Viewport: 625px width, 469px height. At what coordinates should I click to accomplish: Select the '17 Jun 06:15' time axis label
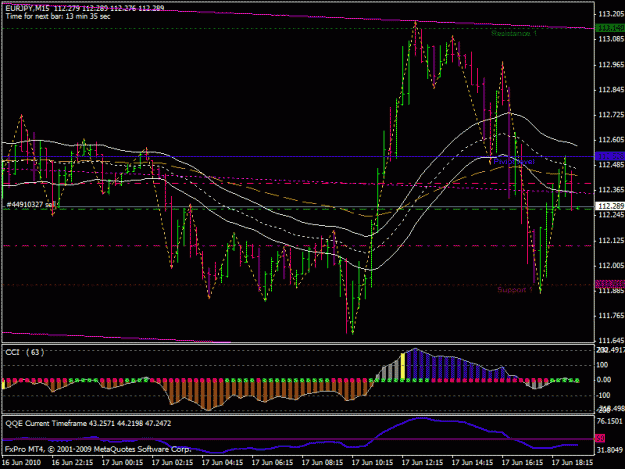tap(272, 462)
